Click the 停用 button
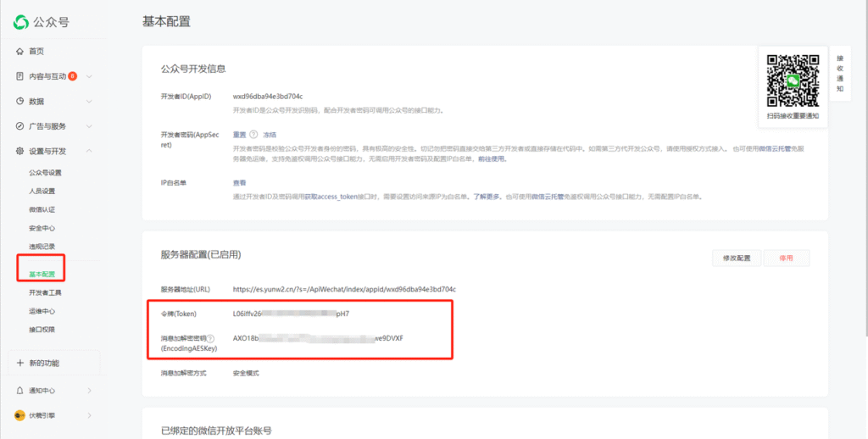868x439 pixels. tap(786, 258)
